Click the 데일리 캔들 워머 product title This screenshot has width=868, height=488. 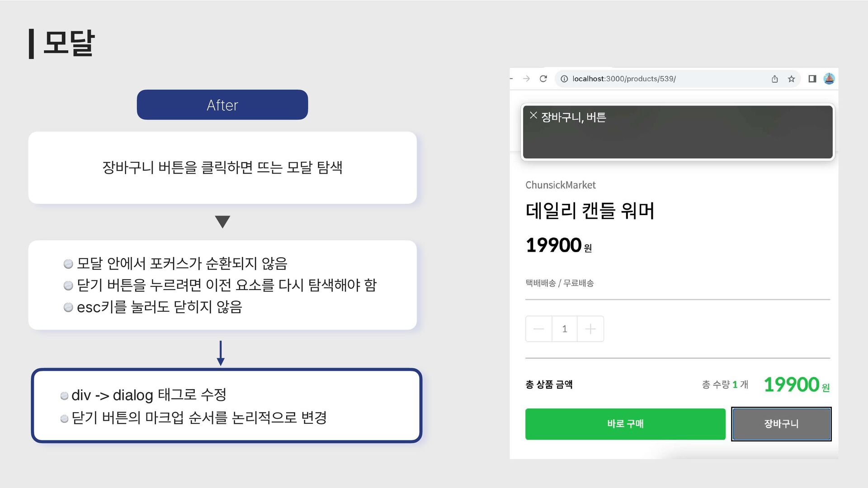coord(590,211)
